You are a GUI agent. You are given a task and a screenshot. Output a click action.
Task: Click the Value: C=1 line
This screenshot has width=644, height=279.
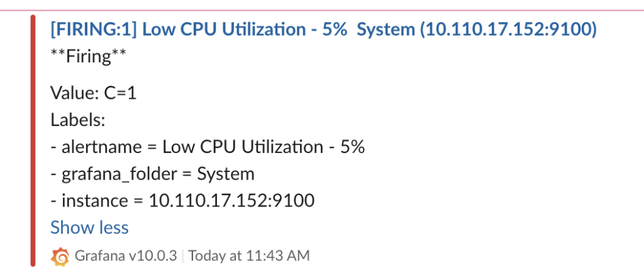[93, 93]
